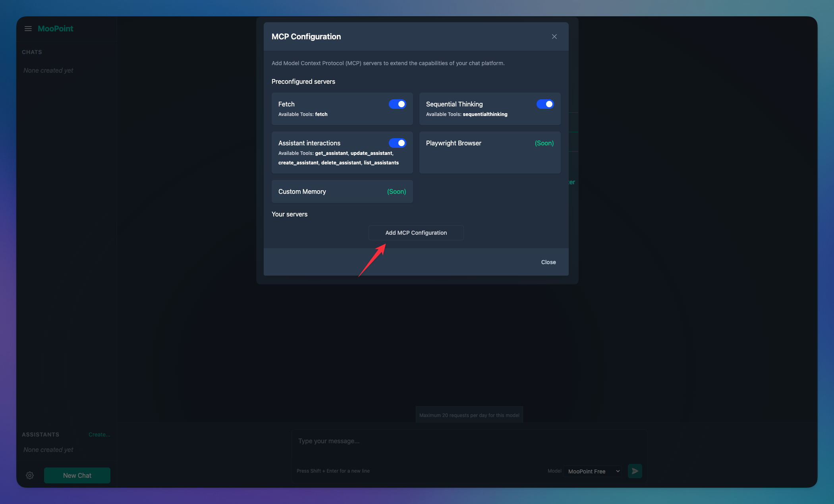Click the CHATS section header
The width and height of the screenshot is (834, 504).
coord(32,52)
